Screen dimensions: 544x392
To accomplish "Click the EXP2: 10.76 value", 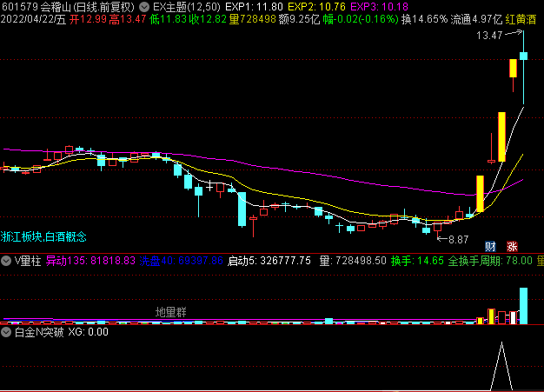I will 317,7.
